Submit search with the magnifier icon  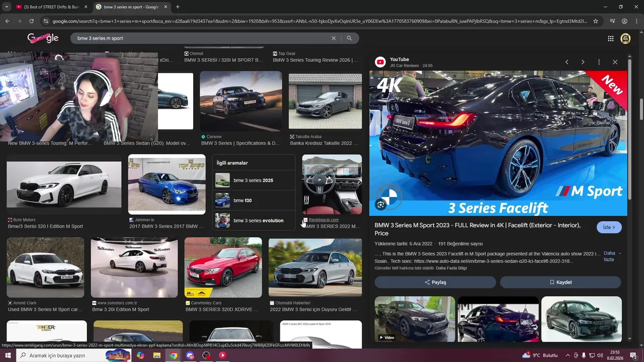click(349, 38)
